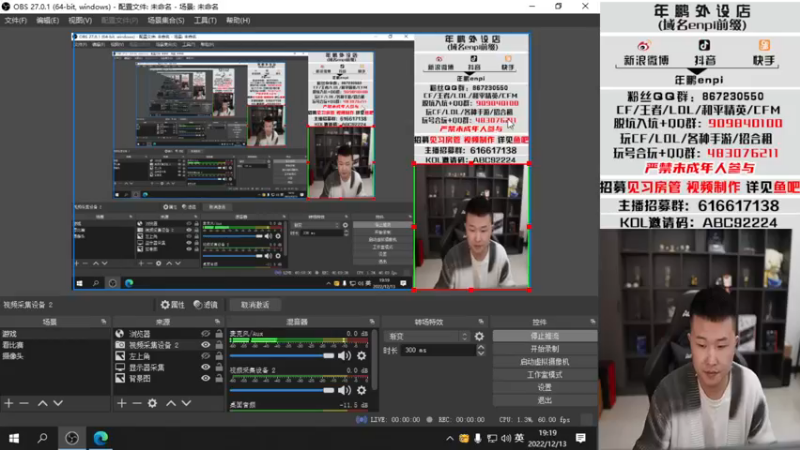This screenshot has height=450, width=800.
Task: Open the 渐变 transition dropdown
Action: tap(429, 336)
